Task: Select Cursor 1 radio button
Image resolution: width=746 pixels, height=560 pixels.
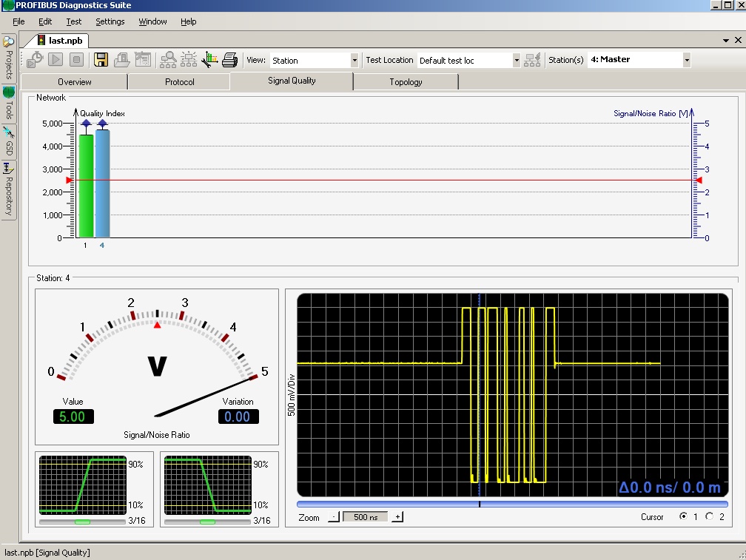Action: (683, 516)
